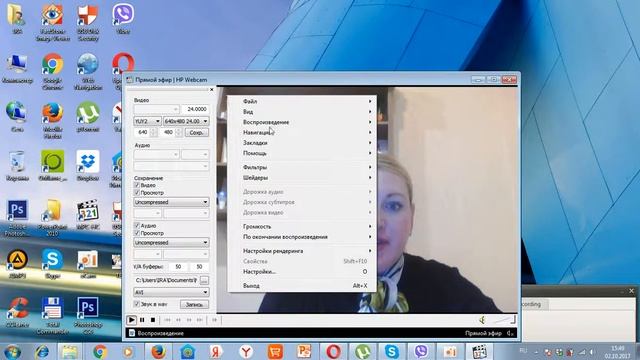
Task: Expand the Файл submenu
Action: (302, 101)
